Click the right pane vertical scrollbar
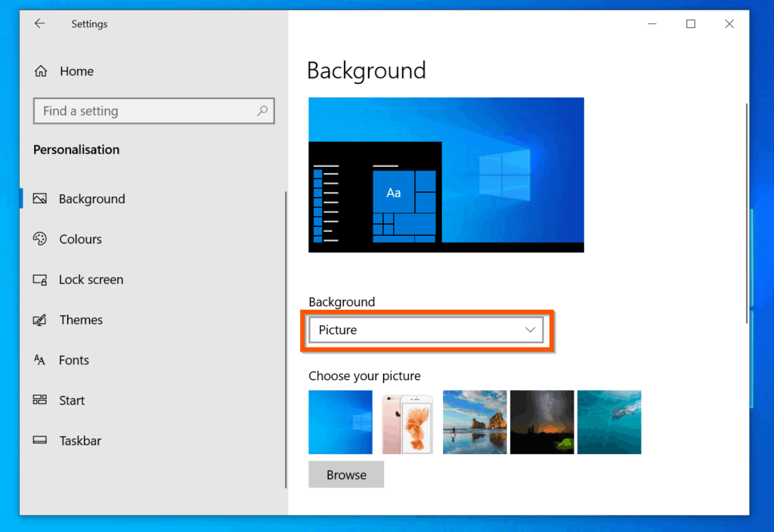The width and height of the screenshot is (774, 532). (746, 213)
